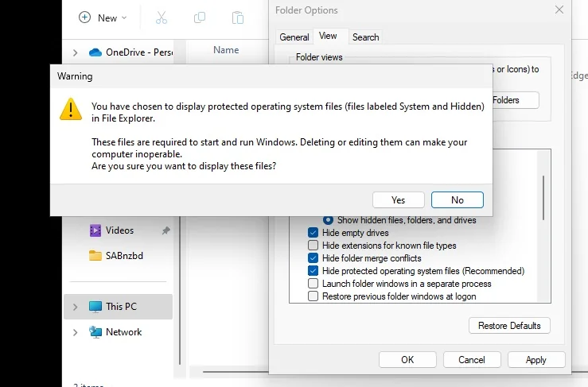This screenshot has height=387, width=588.
Task: Click the yellow warning triangle icon
Action: click(71, 109)
